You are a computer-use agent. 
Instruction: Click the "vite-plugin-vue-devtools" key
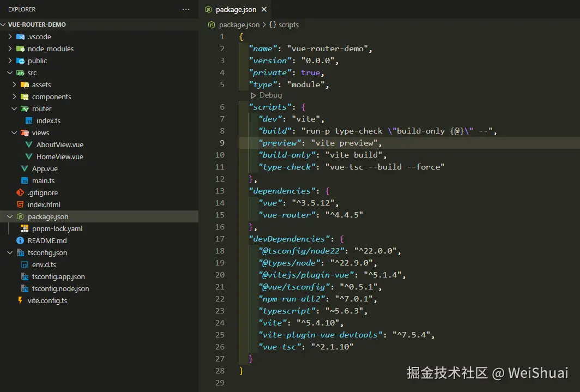point(321,335)
